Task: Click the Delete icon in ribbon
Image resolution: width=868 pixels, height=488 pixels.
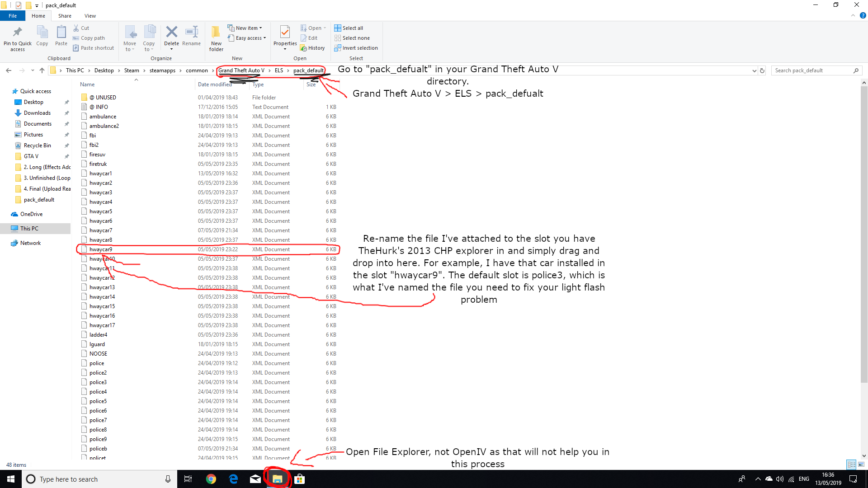Action: (x=171, y=33)
